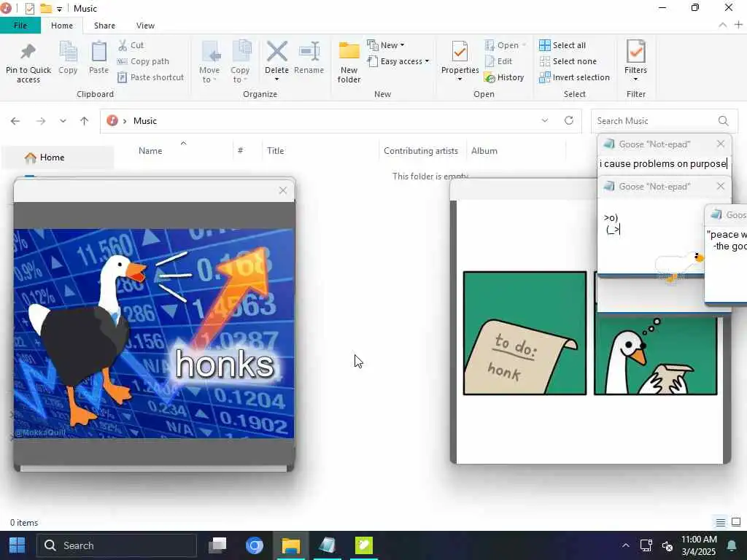Click the to do honk comic panel

(525, 333)
